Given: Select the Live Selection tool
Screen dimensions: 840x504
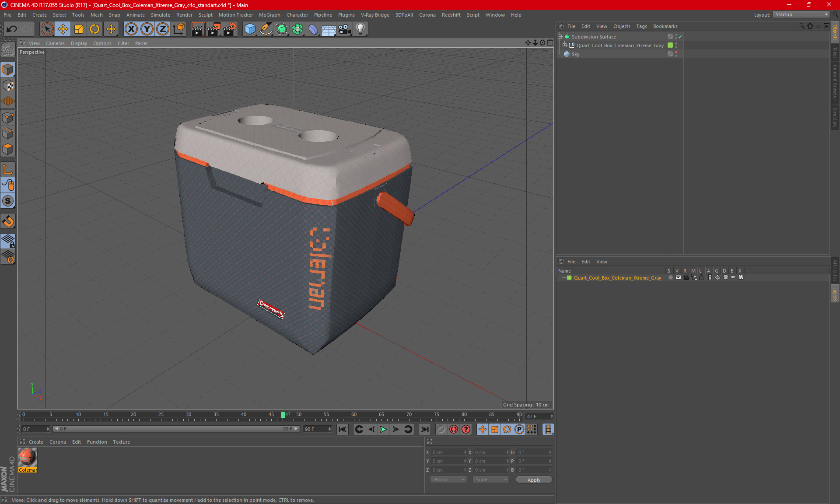Looking at the screenshot, I should [47, 29].
